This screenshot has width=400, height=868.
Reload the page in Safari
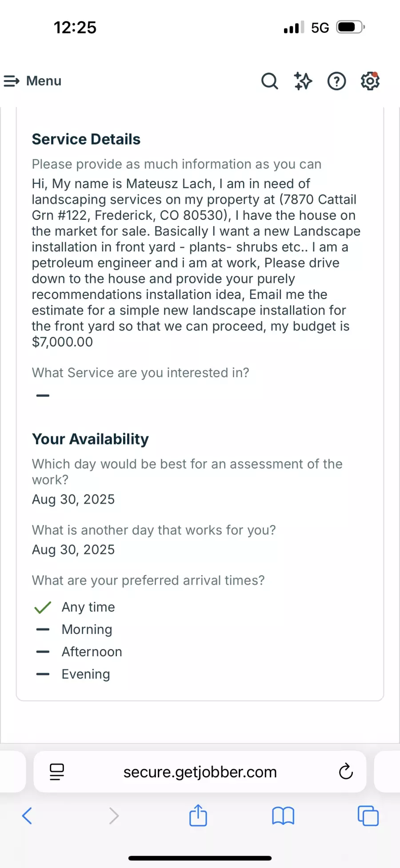(346, 771)
